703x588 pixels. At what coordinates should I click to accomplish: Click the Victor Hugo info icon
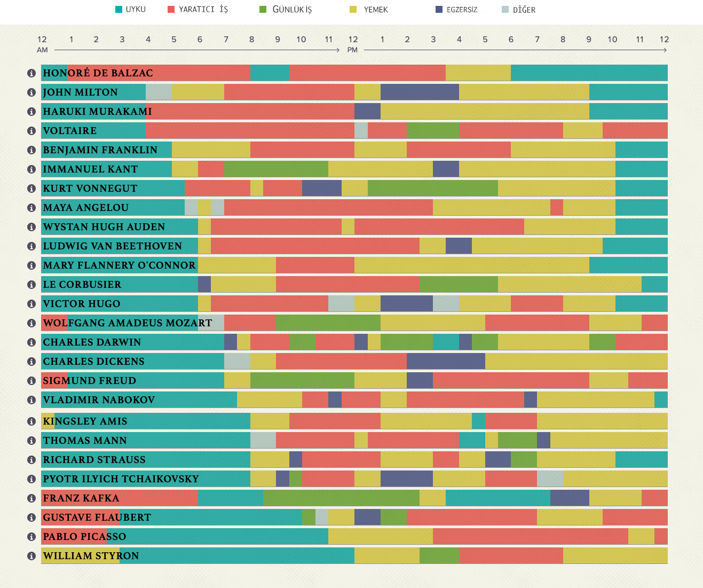click(x=31, y=304)
